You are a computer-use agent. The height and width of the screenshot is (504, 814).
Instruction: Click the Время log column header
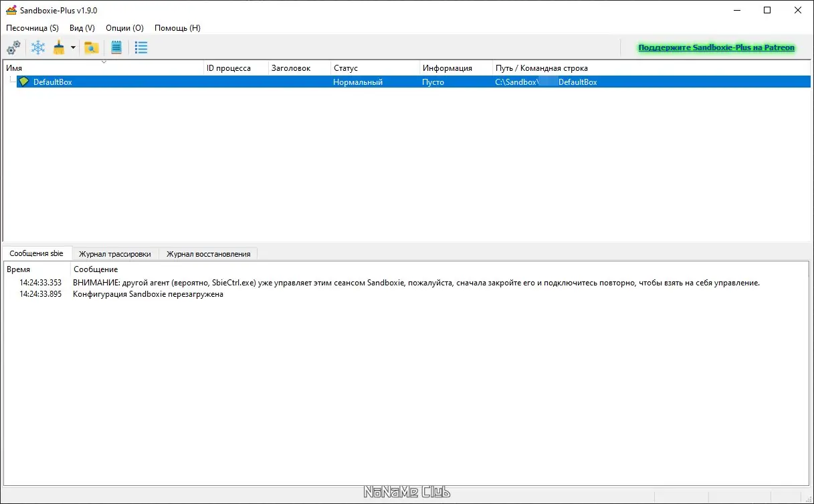[37, 269]
